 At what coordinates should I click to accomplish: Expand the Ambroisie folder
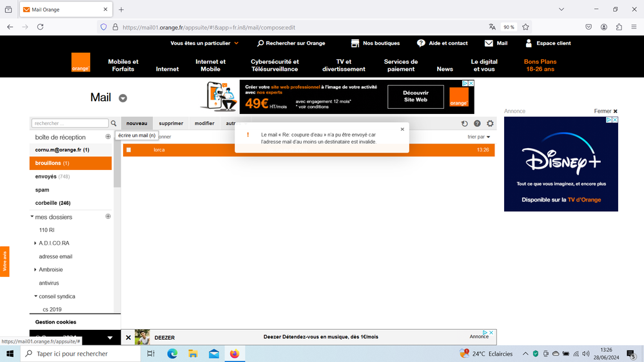point(35,270)
